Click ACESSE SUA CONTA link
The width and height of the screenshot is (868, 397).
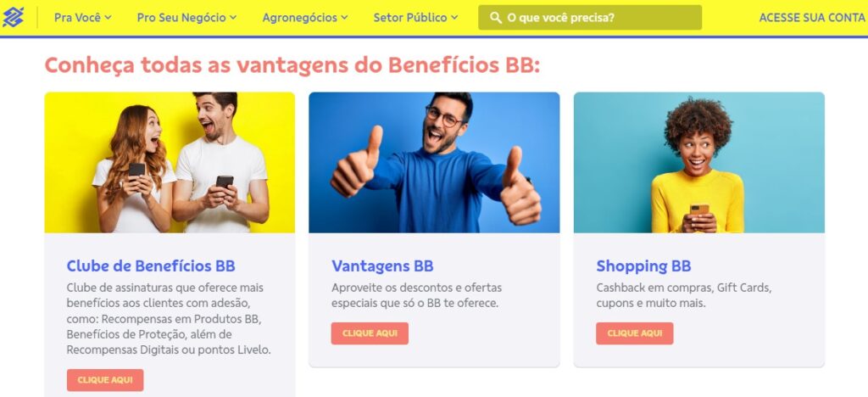811,18
